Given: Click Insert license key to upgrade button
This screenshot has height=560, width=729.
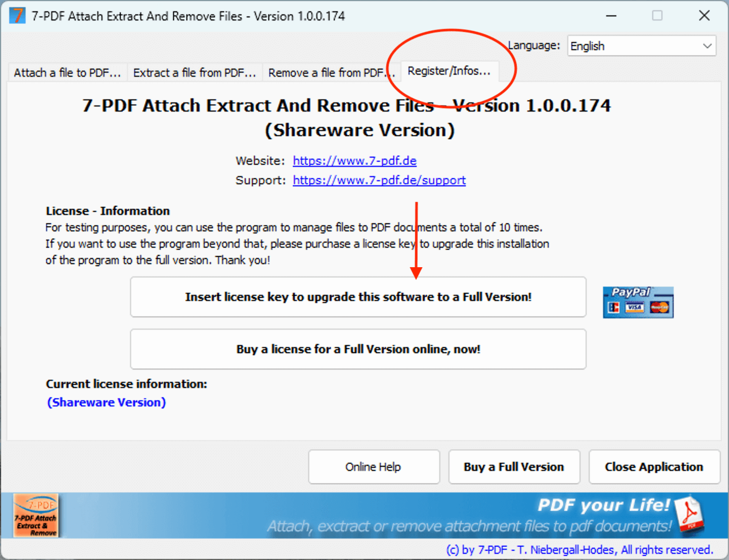Looking at the screenshot, I should [358, 297].
